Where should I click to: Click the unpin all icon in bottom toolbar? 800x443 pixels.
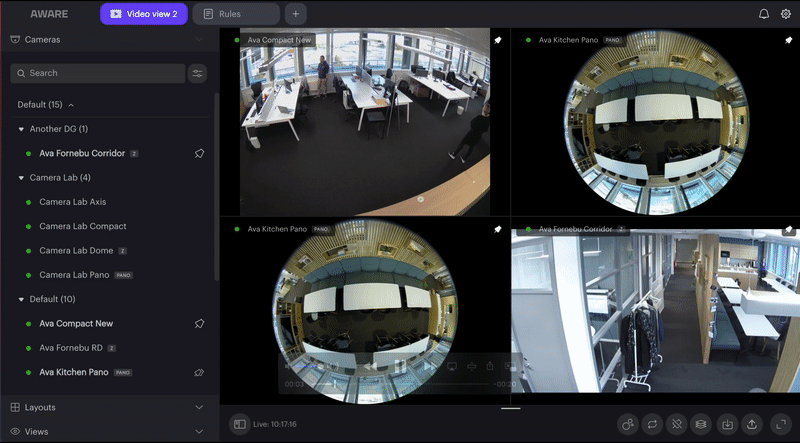pyautogui.click(x=677, y=424)
